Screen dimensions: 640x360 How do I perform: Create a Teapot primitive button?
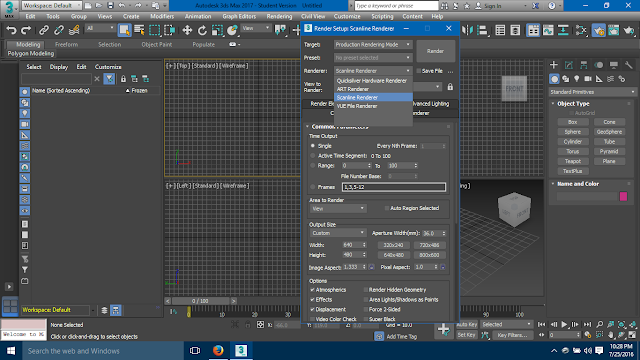(x=573, y=161)
